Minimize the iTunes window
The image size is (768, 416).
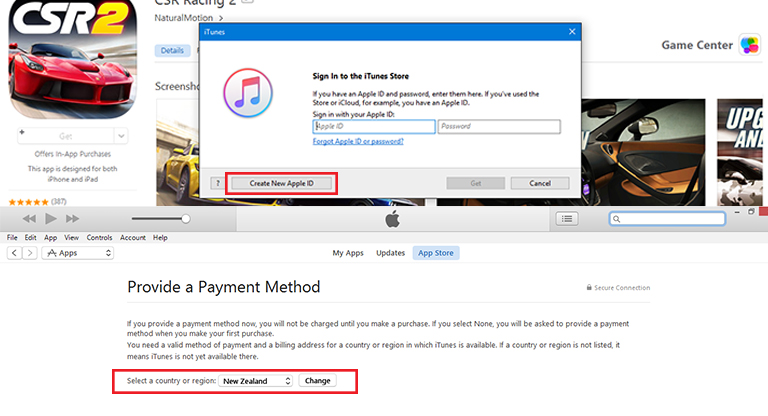[737, 212]
